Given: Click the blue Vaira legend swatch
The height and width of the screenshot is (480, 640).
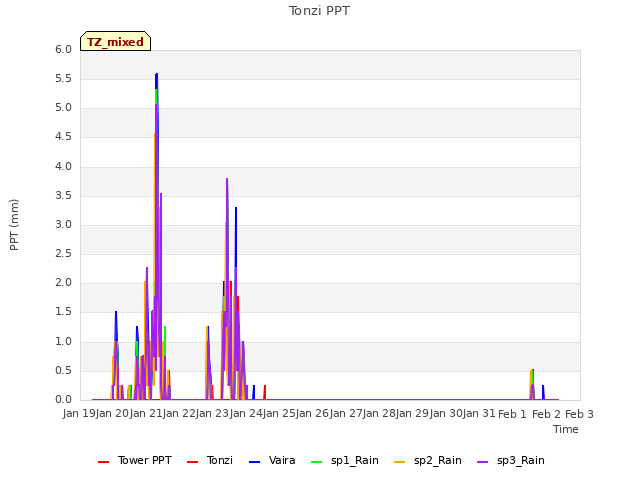Looking at the screenshot, I should [254, 462].
